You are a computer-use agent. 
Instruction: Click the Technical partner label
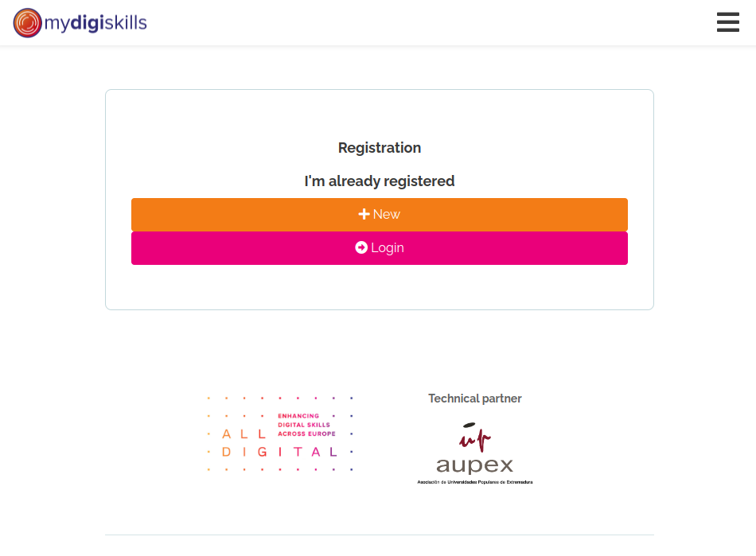pos(475,399)
